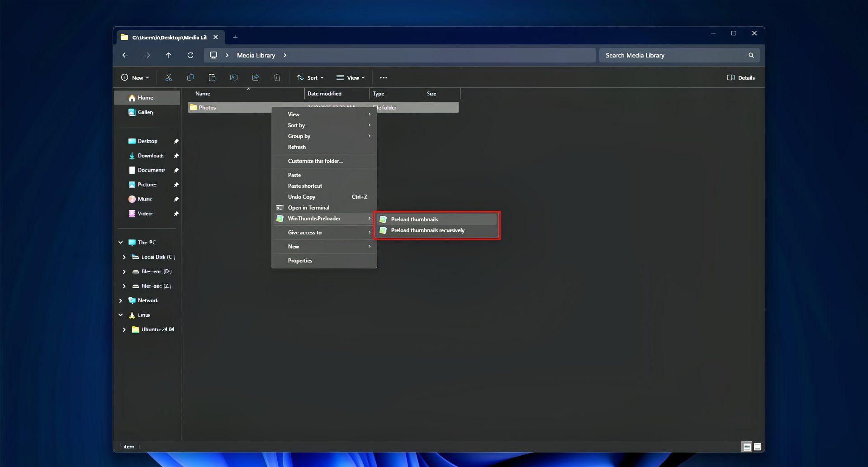Go up one folder level

(169, 55)
